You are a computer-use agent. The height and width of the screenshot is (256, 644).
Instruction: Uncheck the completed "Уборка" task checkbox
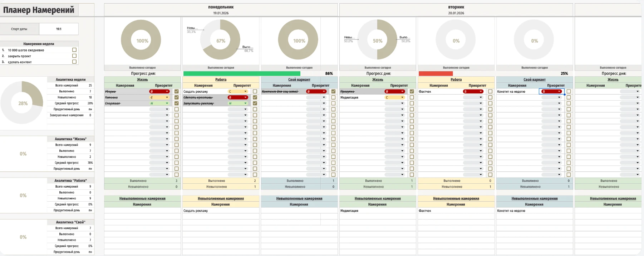pos(176,92)
